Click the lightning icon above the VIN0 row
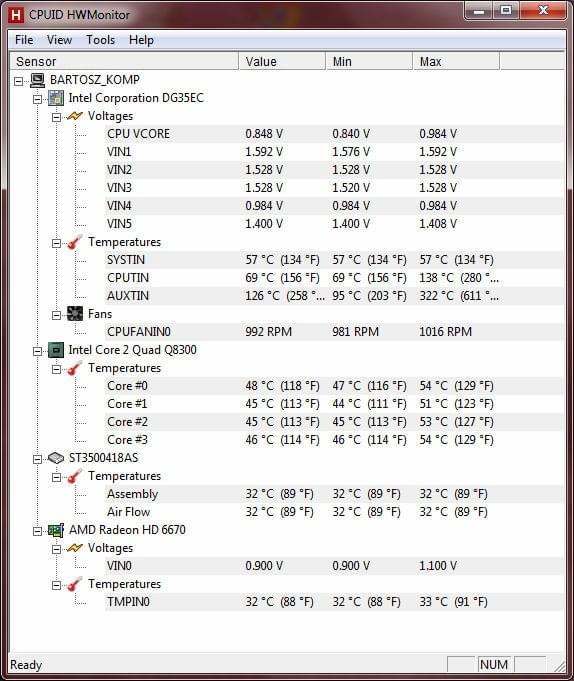The image size is (574, 681). [75, 548]
